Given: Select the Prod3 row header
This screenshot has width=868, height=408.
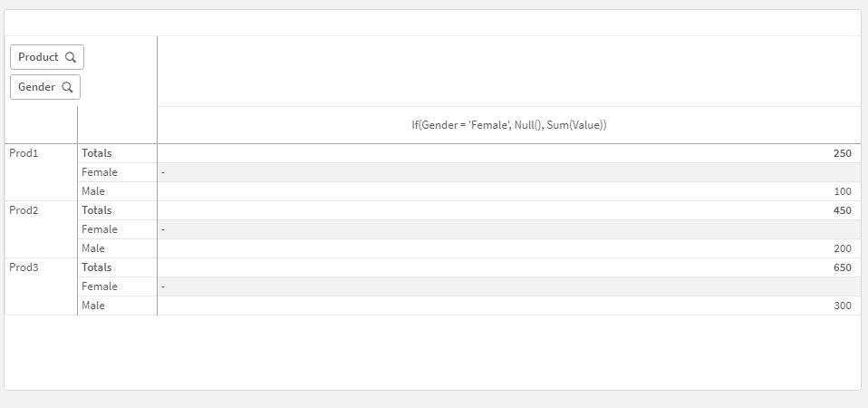Looking at the screenshot, I should 24,267.
